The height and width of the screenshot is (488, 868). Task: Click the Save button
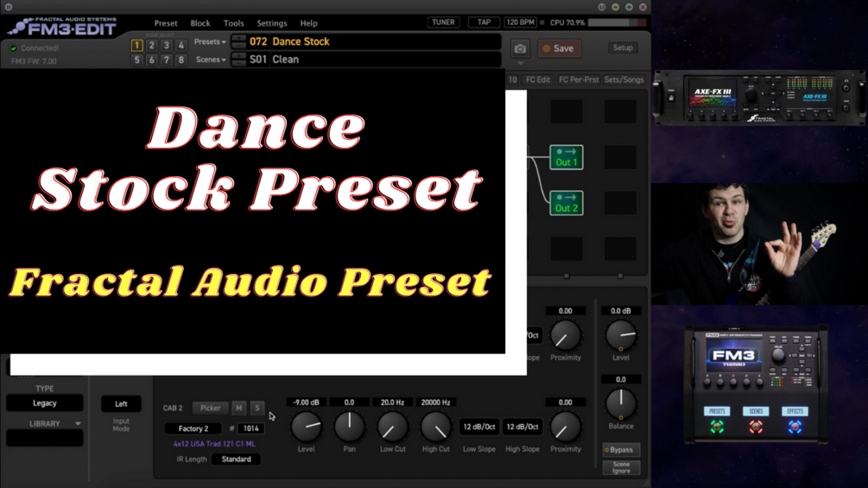[x=559, y=48]
